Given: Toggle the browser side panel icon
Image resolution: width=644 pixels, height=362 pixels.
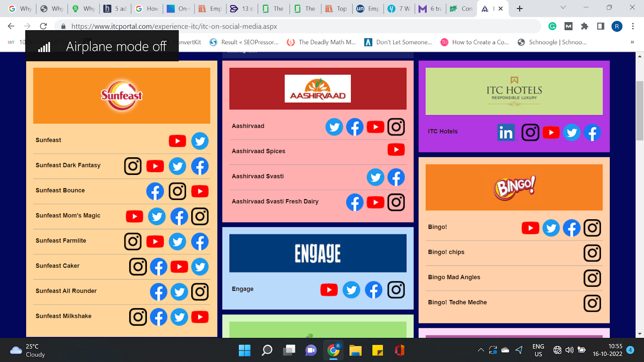Looking at the screenshot, I should pyautogui.click(x=601, y=26).
